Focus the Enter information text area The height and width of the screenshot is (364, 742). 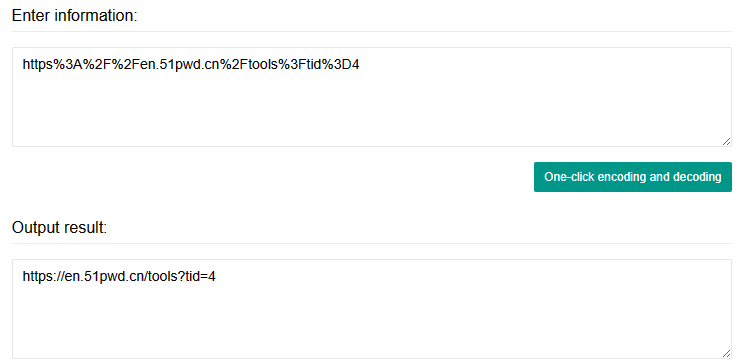click(x=372, y=97)
